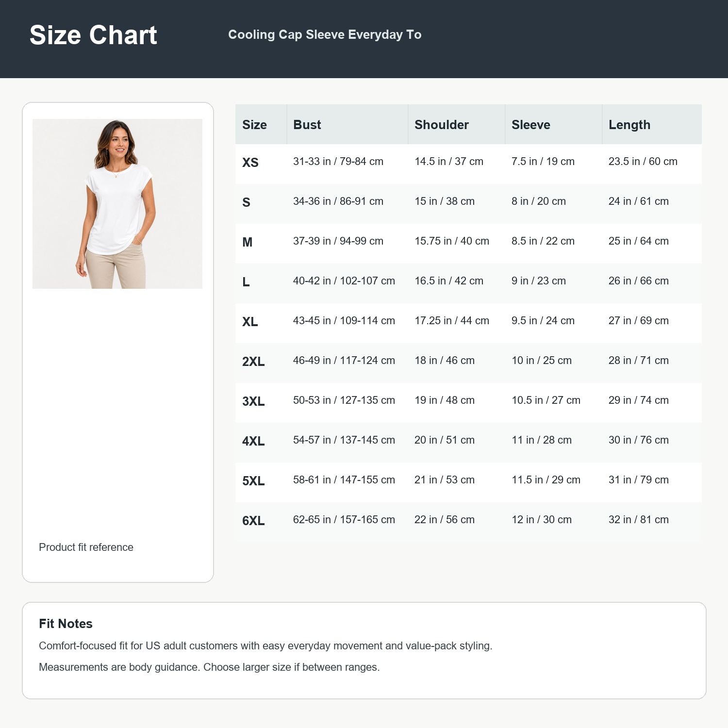The image size is (728, 728).
Task: Select the Cooling Cap Sleeve product title
Action: point(325,34)
